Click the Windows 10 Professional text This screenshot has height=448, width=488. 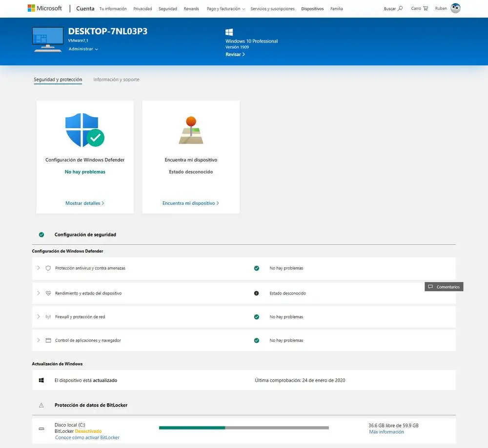coord(251,41)
